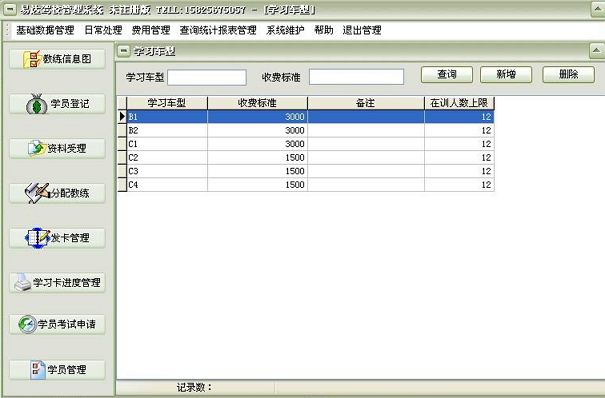Open 分配教练 sidebar icon
The width and height of the screenshot is (605, 398).
[37, 193]
